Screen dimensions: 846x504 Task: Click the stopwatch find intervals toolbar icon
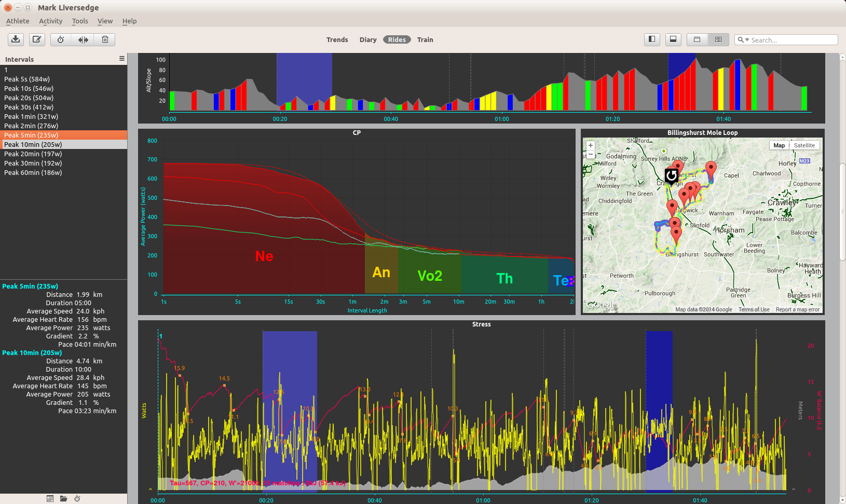61,39
